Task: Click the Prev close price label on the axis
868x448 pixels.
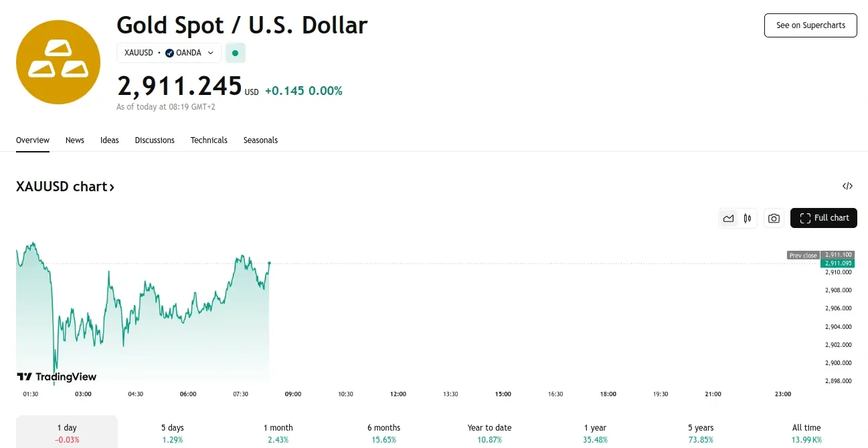Action: point(802,255)
